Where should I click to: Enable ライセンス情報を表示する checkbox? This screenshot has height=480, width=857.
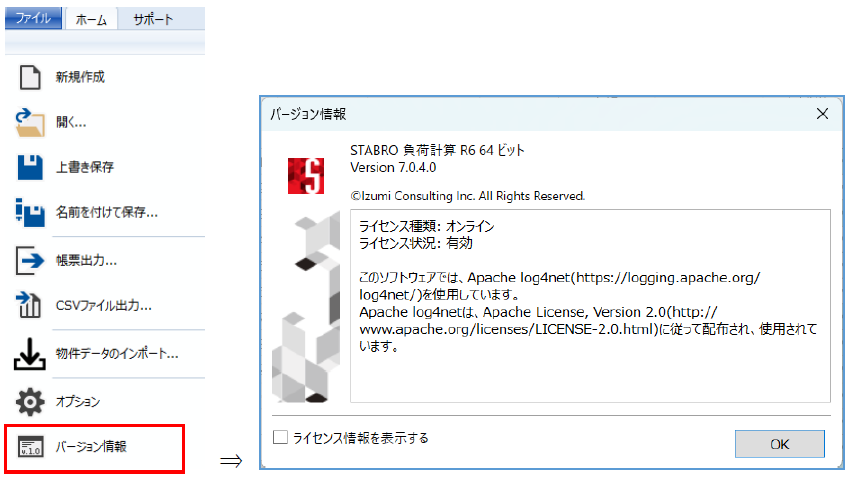pyautogui.click(x=281, y=437)
